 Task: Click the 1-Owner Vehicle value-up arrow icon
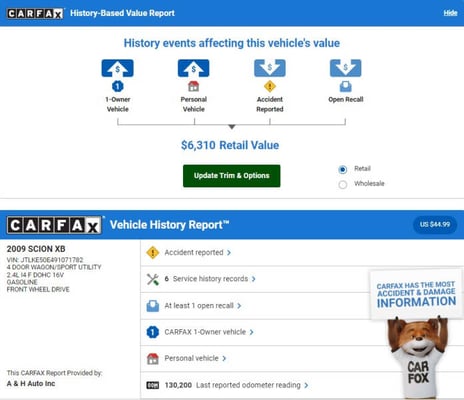pyautogui.click(x=117, y=68)
